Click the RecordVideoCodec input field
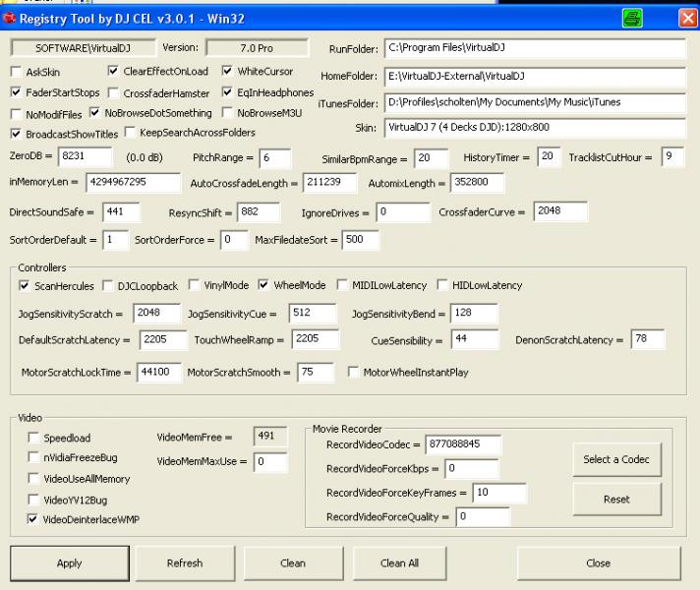This screenshot has width=700, height=590. [x=463, y=444]
